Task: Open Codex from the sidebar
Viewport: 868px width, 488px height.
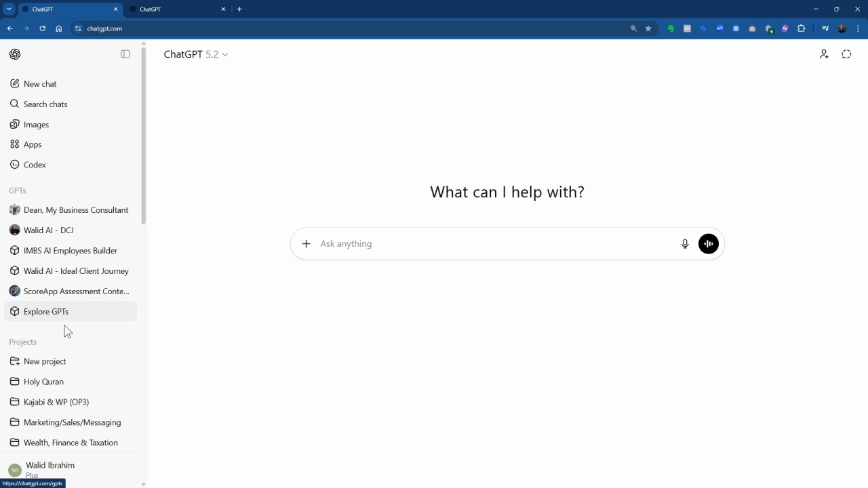Action: pyautogui.click(x=35, y=165)
